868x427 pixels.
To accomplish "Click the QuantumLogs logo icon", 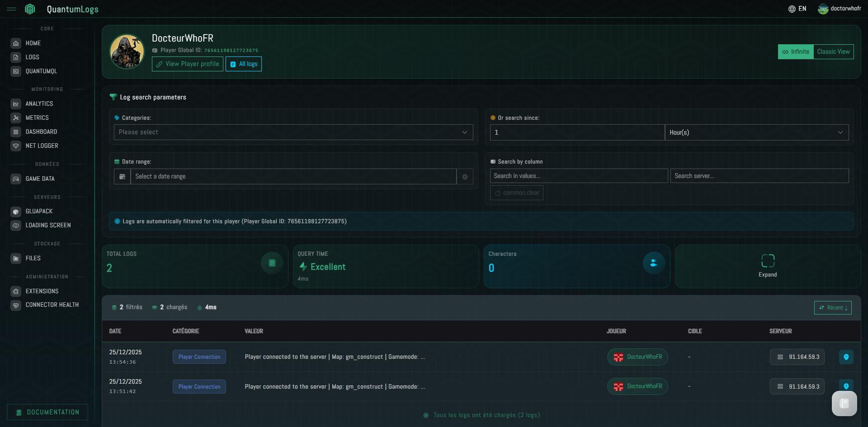I will [x=30, y=9].
